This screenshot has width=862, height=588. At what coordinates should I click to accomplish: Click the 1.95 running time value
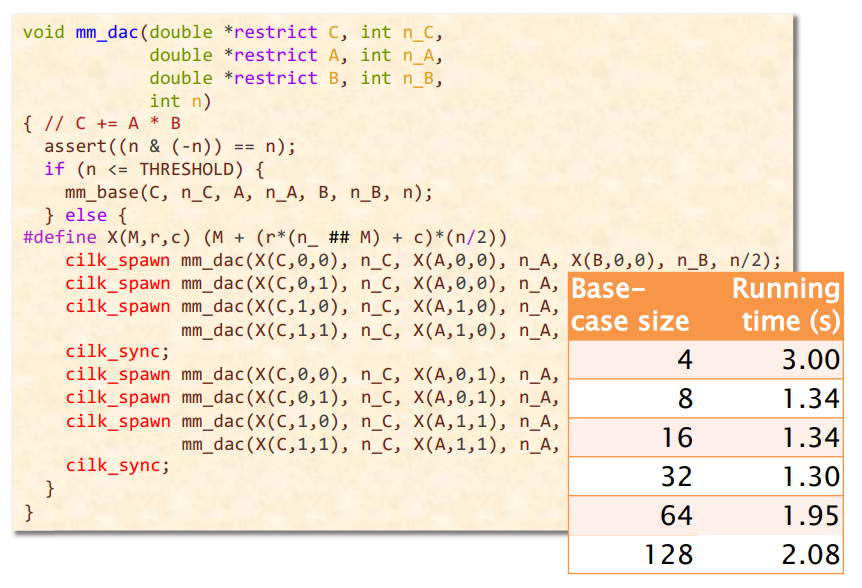click(x=810, y=516)
